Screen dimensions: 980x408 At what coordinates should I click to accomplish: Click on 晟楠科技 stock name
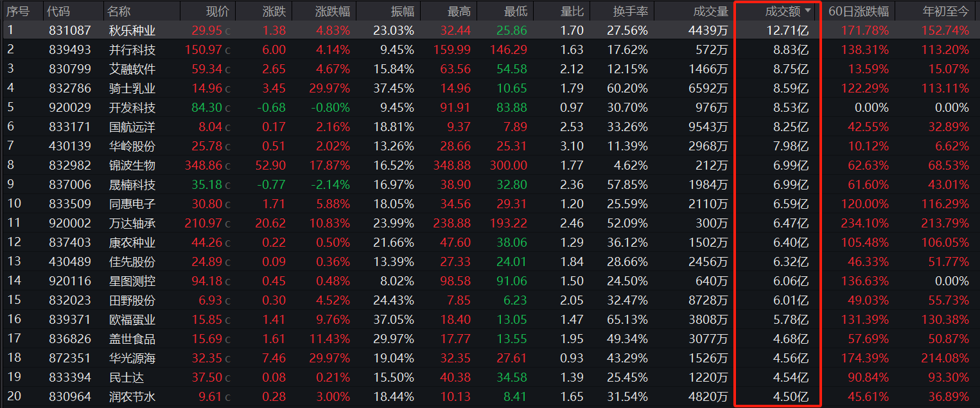pyautogui.click(x=132, y=184)
